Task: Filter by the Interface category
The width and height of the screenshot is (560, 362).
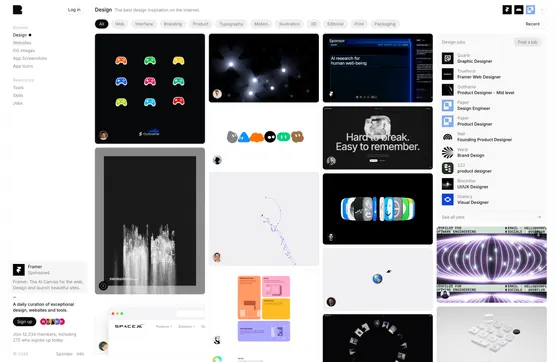Action: click(x=144, y=24)
